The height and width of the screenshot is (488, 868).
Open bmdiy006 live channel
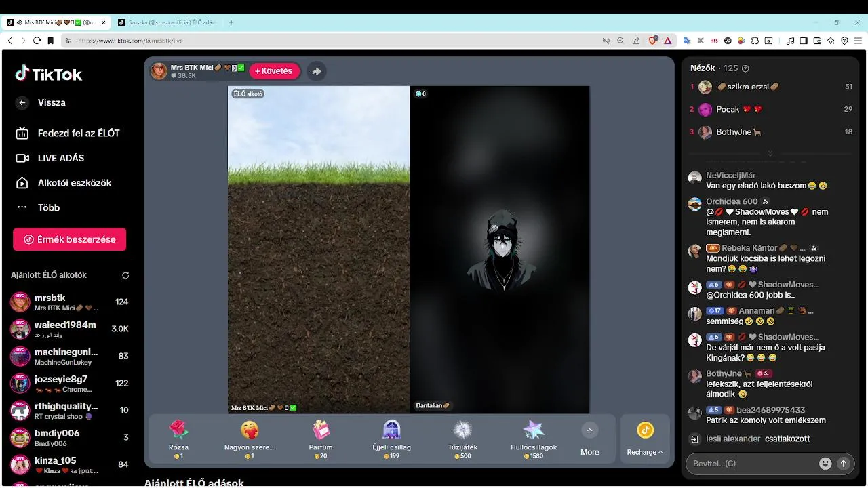tap(69, 438)
